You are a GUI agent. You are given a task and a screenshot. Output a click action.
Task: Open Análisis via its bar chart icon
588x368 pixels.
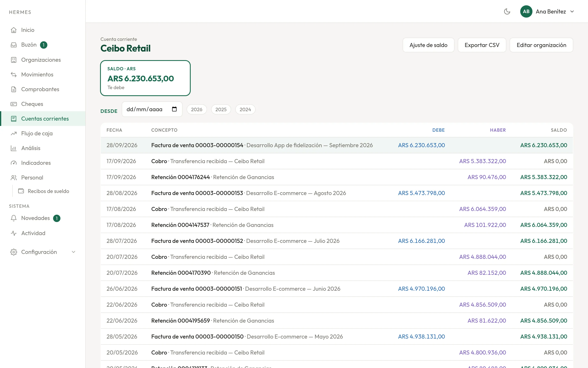pyautogui.click(x=14, y=148)
